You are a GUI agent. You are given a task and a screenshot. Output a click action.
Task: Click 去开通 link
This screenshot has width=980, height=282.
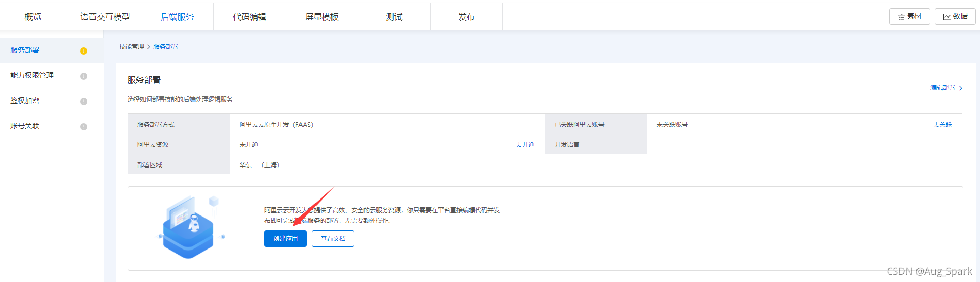(x=526, y=145)
